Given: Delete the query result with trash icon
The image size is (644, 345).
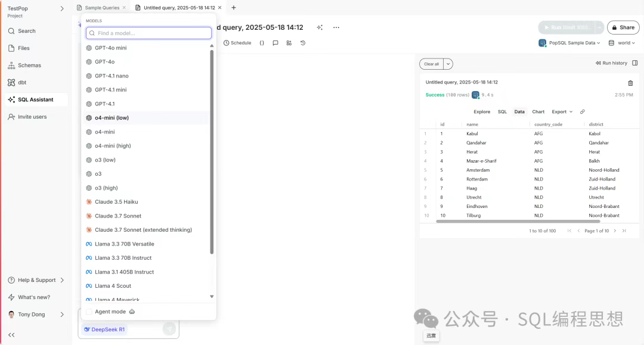Looking at the screenshot, I should coord(630,83).
